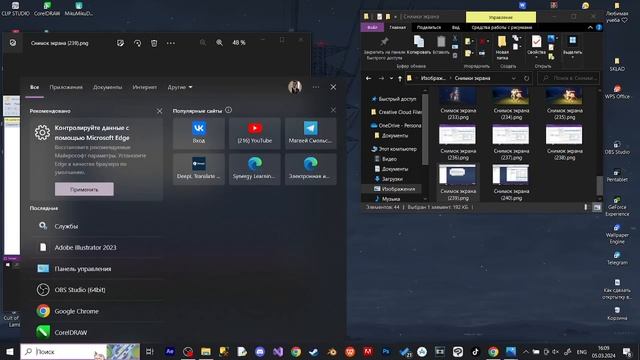Dismiss the Популярные сайты section
Screen dimensions: 640x360
click(x=333, y=110)
